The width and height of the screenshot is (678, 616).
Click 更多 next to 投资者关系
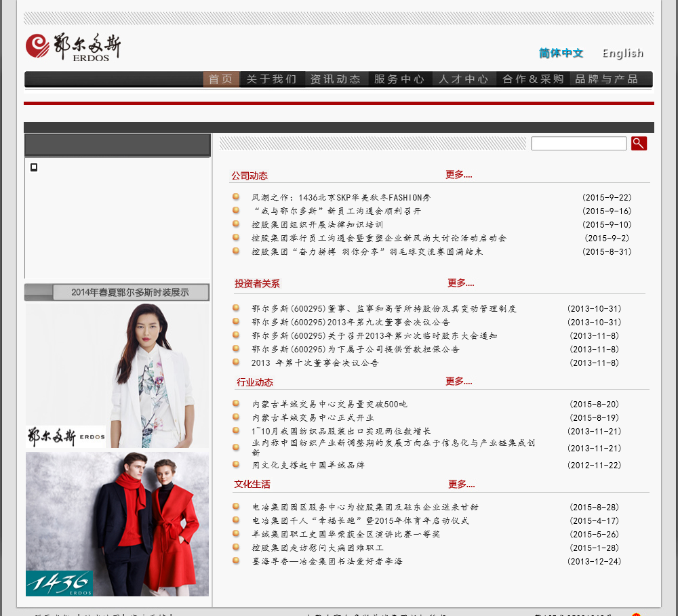click(461, 283)
